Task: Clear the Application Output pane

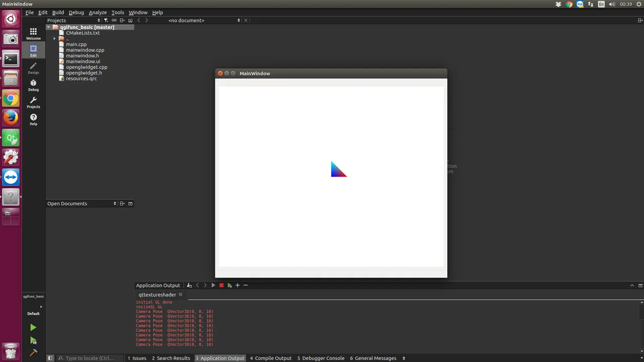Action: (x=189, y=285)
